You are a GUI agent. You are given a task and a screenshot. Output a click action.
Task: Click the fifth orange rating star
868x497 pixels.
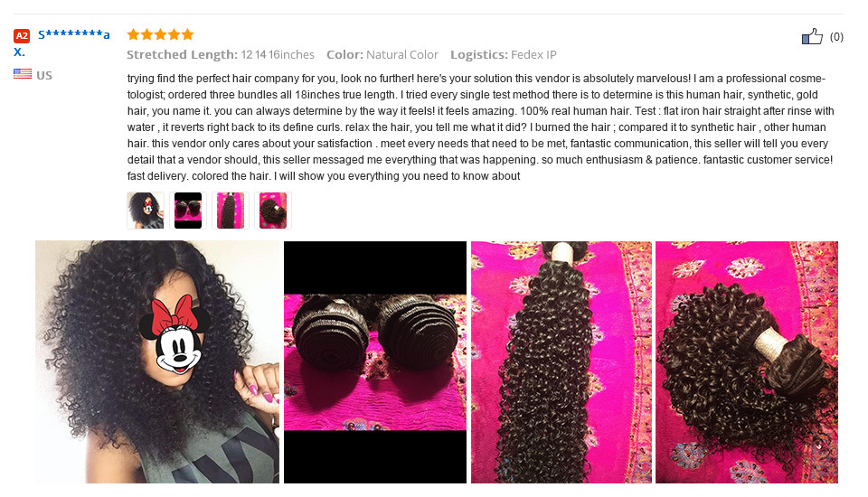(x=188, y=35)
